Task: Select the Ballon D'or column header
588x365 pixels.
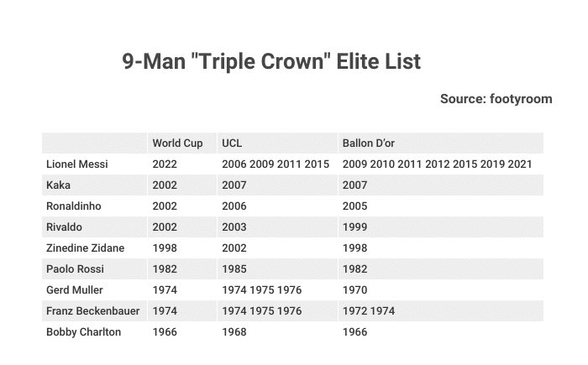Action: 441,143
